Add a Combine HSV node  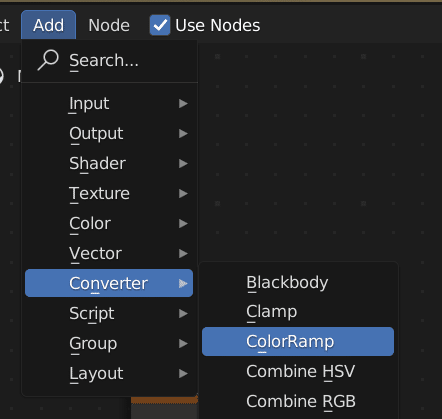coord(298,371)
